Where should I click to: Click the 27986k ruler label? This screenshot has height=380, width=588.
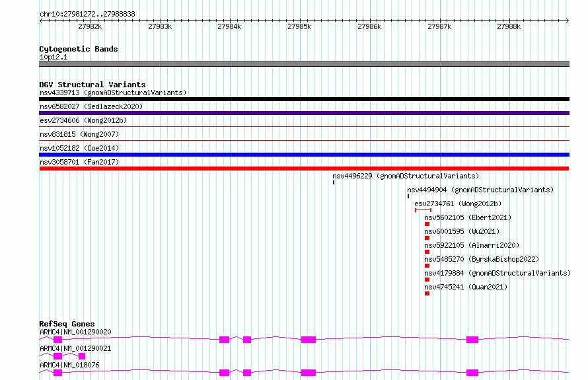(369, 26)
